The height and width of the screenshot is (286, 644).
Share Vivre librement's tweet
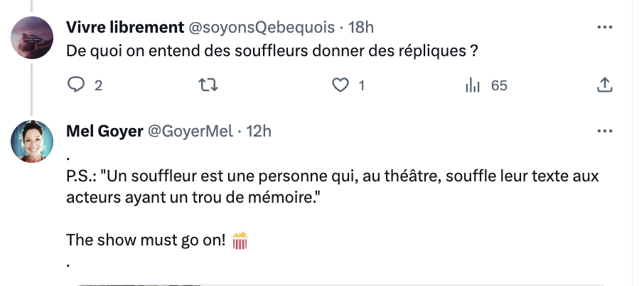tap(603, 85)
